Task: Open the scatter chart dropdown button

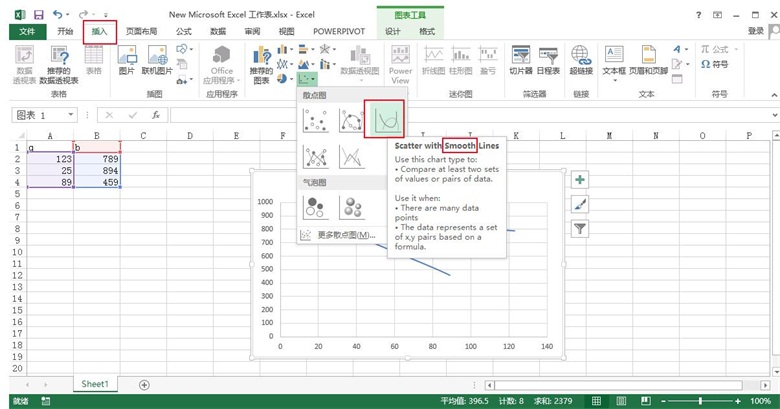Action: (307, 79)
